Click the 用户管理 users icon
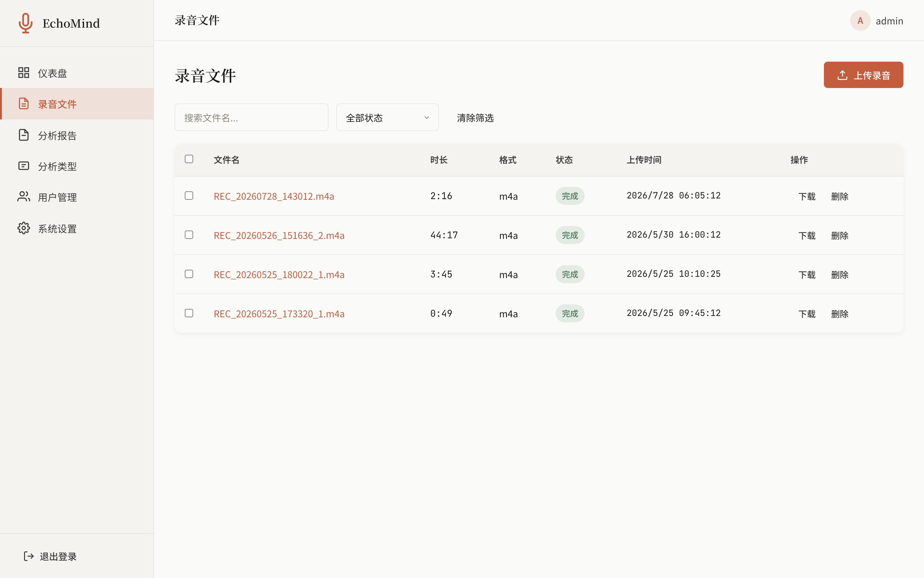The image size is (924, 578). point(24,197)
